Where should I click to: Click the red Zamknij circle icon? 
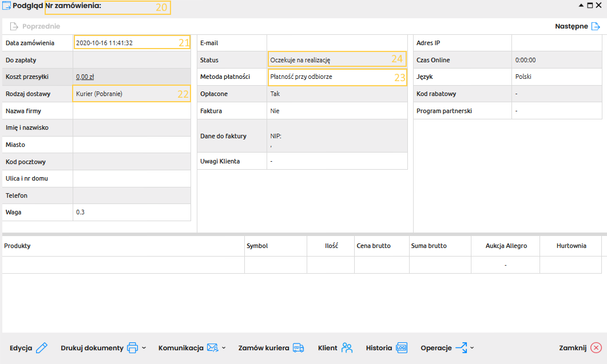point(596,348)
